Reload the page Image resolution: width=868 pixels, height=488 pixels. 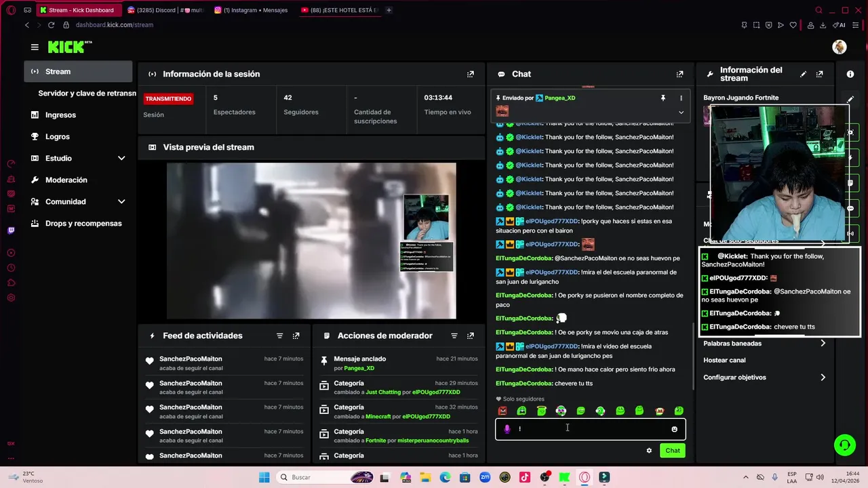click(51, 25)
